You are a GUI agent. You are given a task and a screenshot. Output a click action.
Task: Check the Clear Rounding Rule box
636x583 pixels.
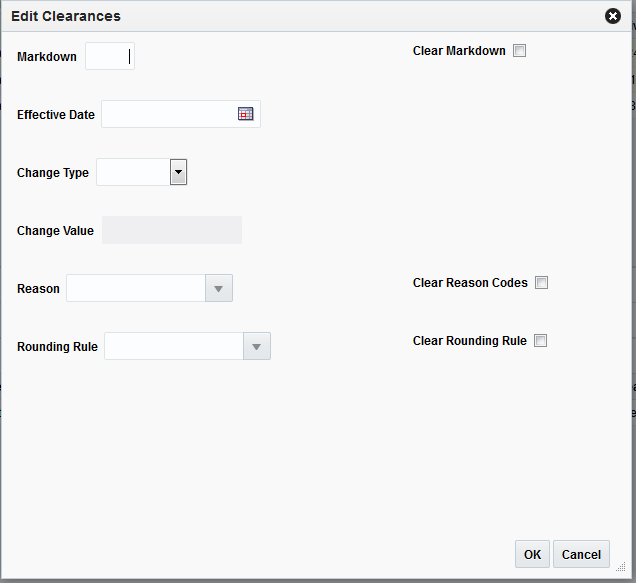pos(540,341)
